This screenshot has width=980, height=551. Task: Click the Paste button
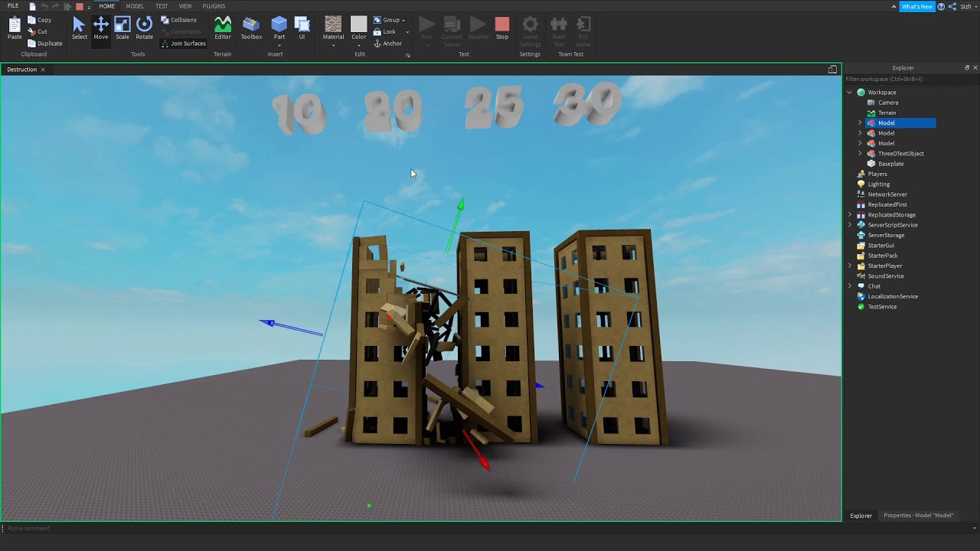pos(15,28)
